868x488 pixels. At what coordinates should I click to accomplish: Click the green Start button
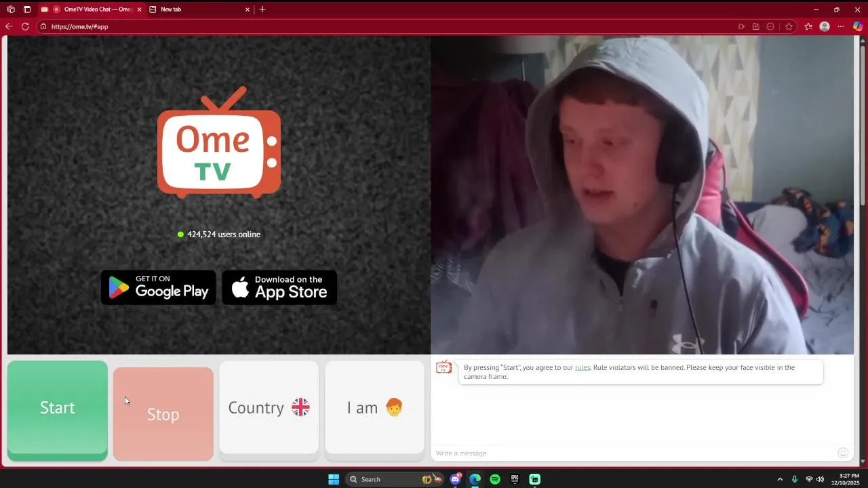click(x=58, y=410)
